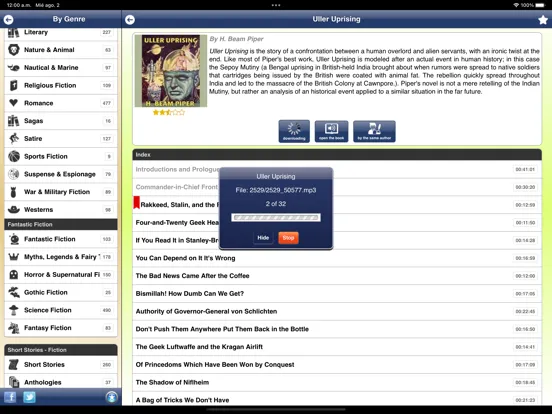Play 'The Geek Luftwaffe and the Kragan Airlift'
This screenshot has height=414, width=552.
click(337, 347)
